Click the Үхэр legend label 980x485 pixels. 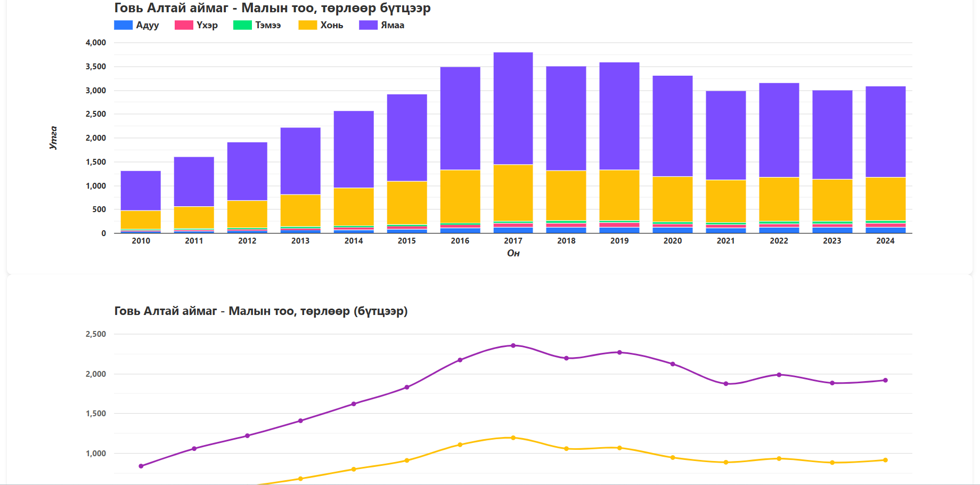pos(207,25)
